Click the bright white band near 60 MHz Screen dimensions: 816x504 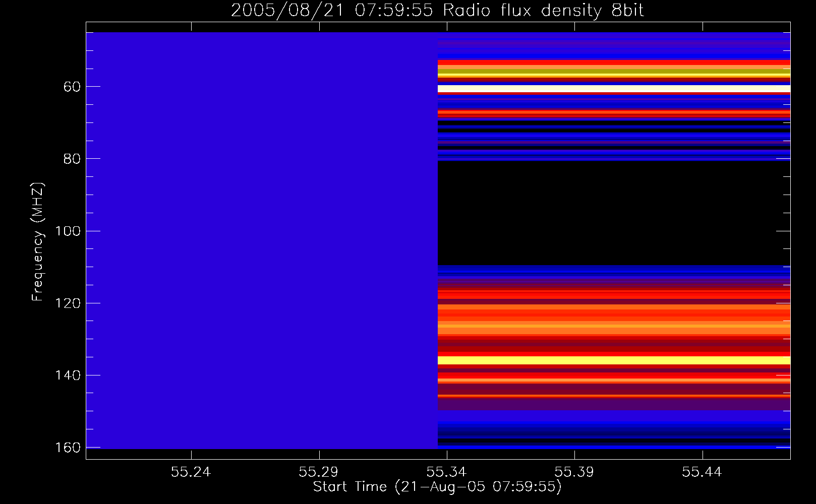click(x=614, y=89)
